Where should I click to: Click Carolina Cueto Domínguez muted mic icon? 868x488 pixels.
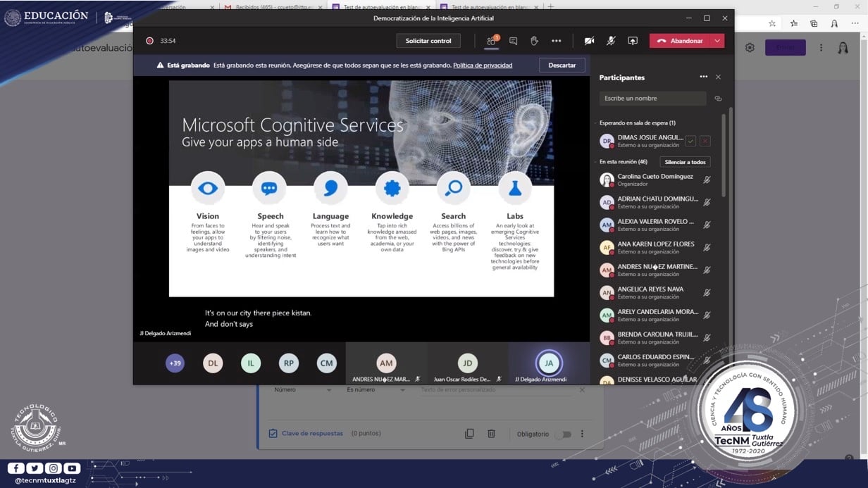(x=707, y=180)
